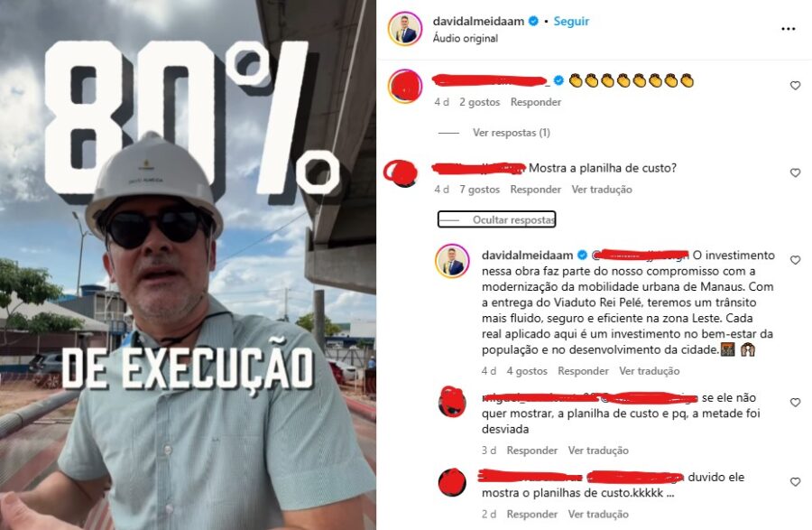
Task: Collapse thread with "Ocultar respostas"
Action: tap(496, 219)
